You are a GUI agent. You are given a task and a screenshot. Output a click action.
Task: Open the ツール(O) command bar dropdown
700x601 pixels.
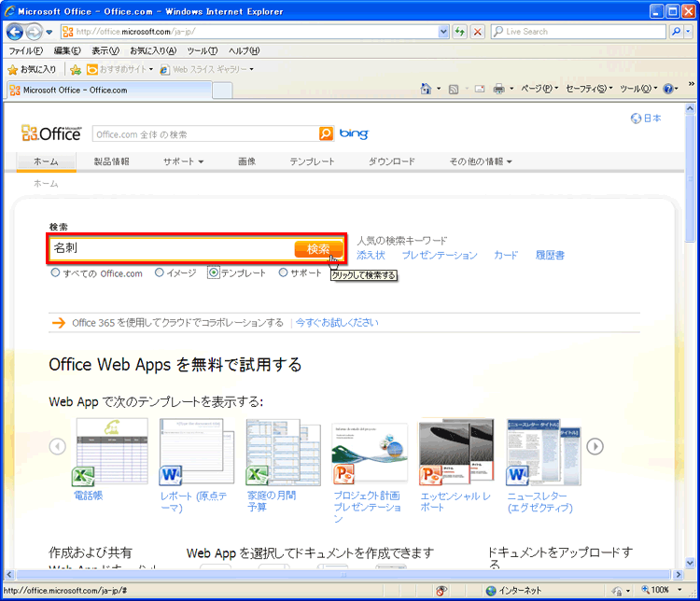click(x=638, y=89)
